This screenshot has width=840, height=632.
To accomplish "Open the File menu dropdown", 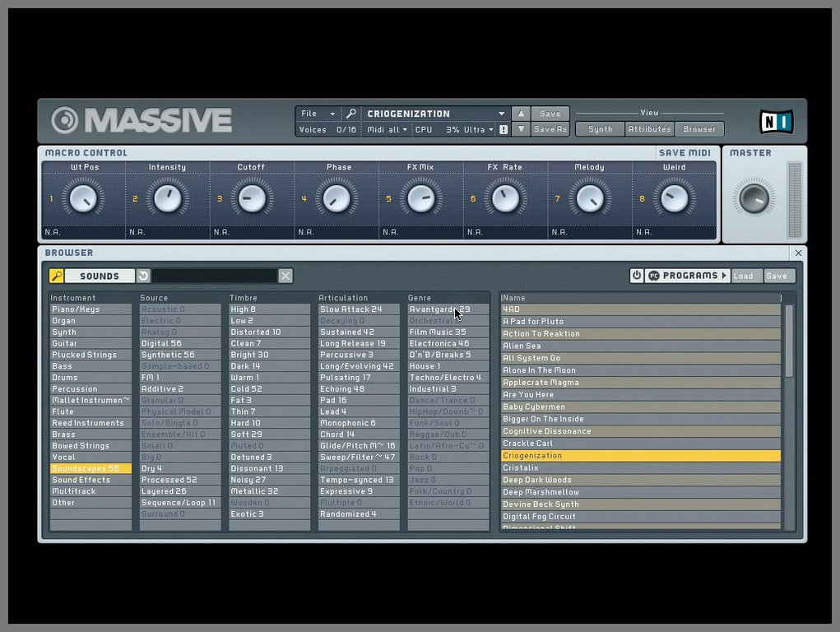I will (318, 114).
